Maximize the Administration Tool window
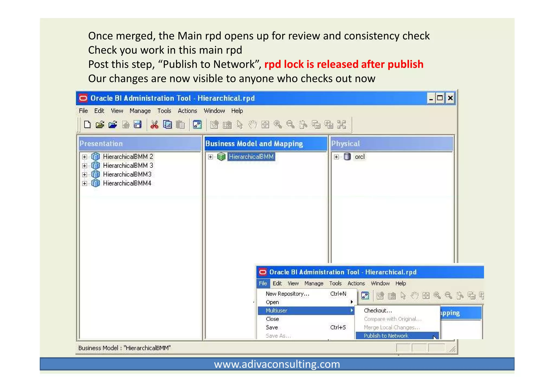Viewport: 555px width, 392px height. (440, 98)
